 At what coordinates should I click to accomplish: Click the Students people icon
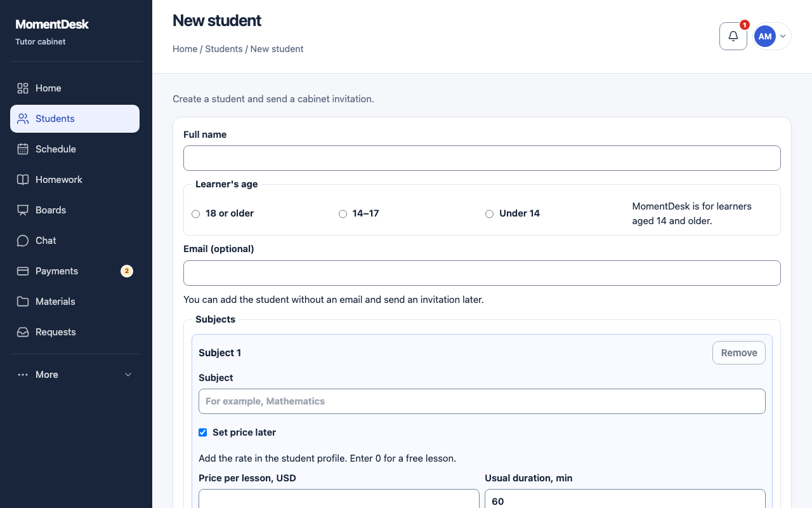23,119
